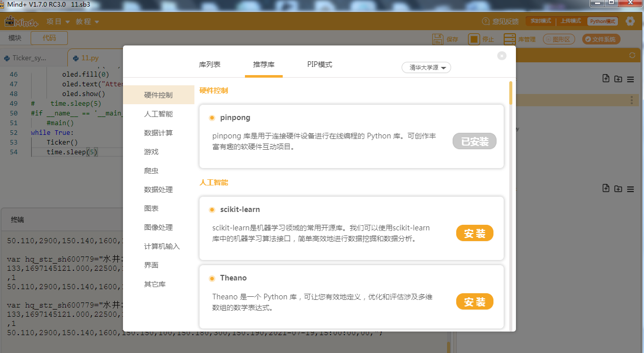This screenshot has height=353, width=644.
Task: Open three-dot menu on highlighted file row
Action: pyautogui.click(x=632, y=100)
